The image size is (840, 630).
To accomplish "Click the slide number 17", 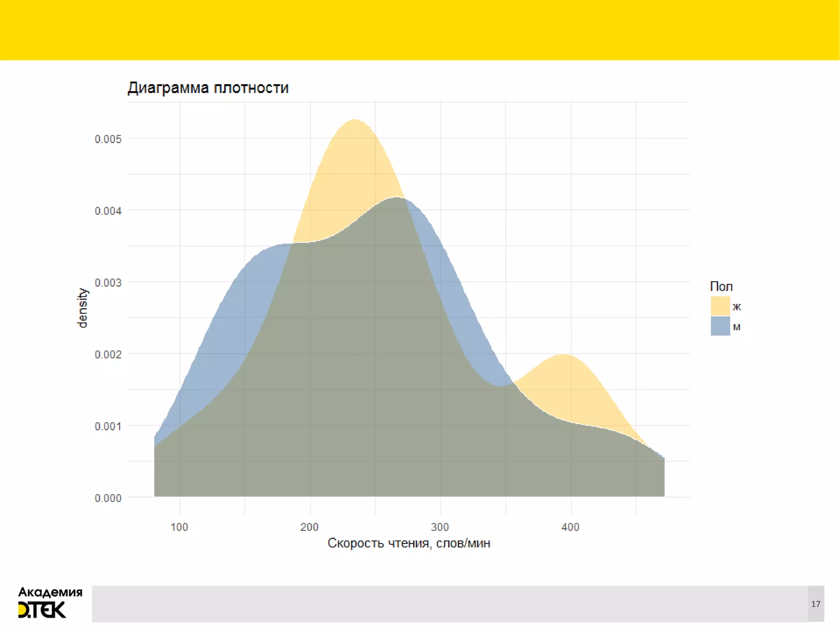I will pyautogui.click(x=815, y=604).
